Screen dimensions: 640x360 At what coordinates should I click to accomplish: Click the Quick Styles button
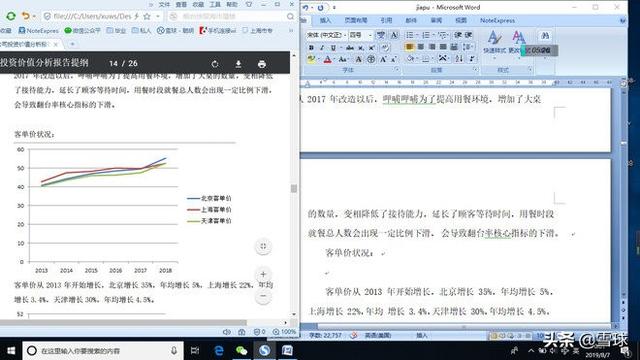point(494,43)
